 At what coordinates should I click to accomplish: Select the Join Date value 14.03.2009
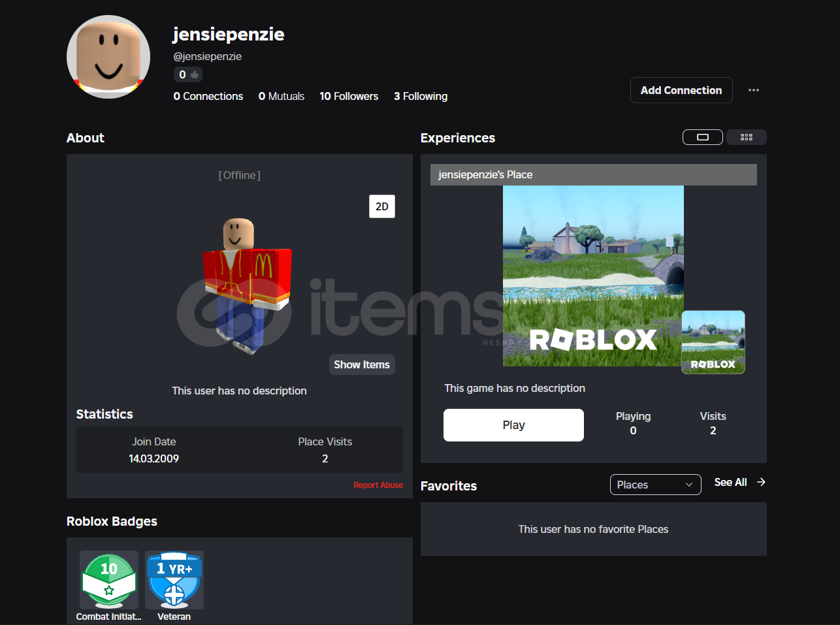(x=153, y=458)
